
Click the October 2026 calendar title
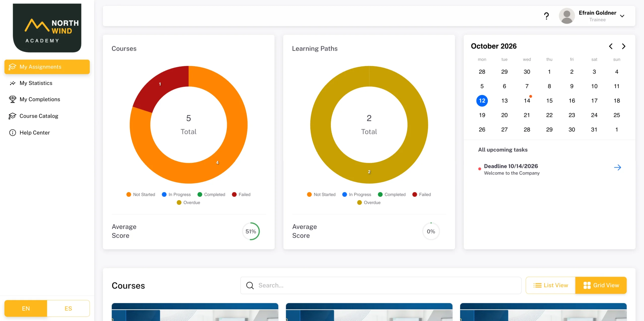coord(494,46)
